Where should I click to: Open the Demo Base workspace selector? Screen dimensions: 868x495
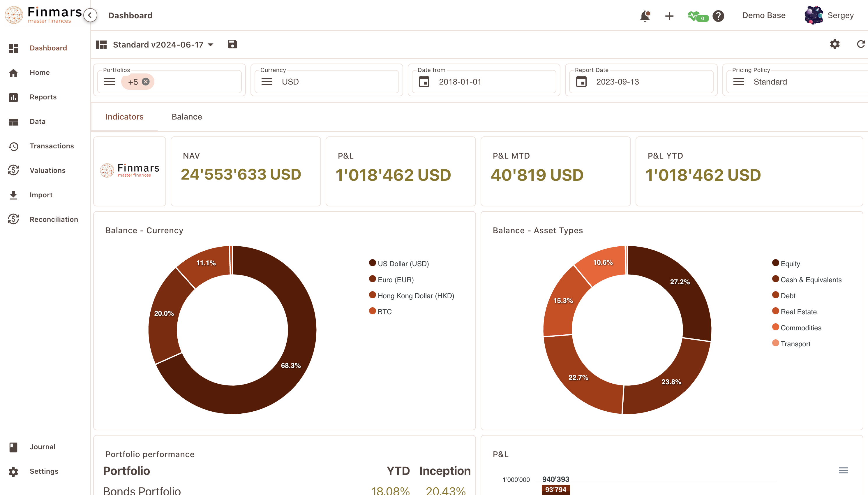coord(763,15)
